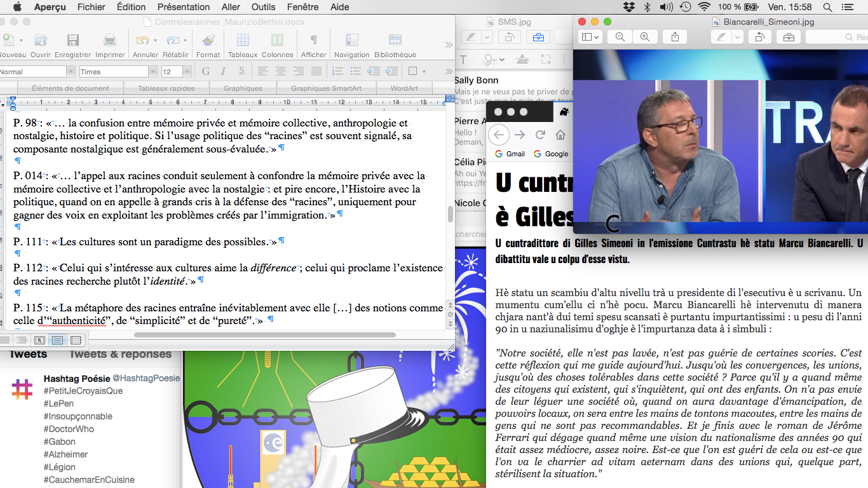Click the Colonnes icon in Word toolbar

[277, 41]
